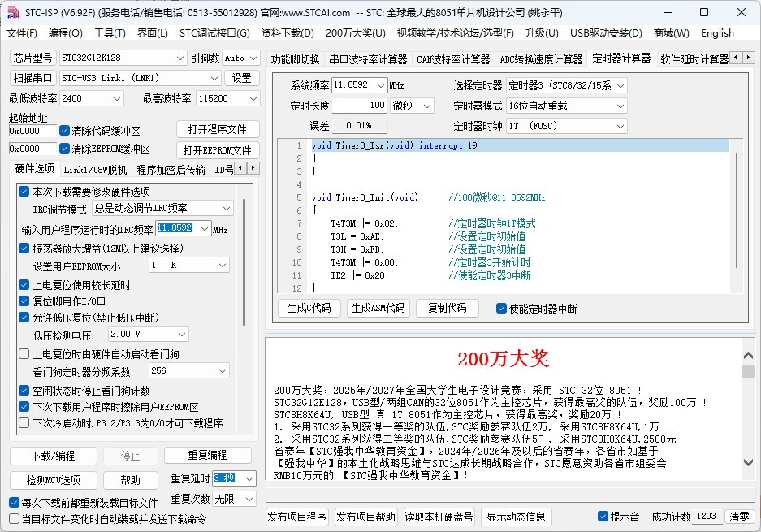Uncheck 本次下载需要修改硬件选项
Screen dimensions: 761x532
24,191
